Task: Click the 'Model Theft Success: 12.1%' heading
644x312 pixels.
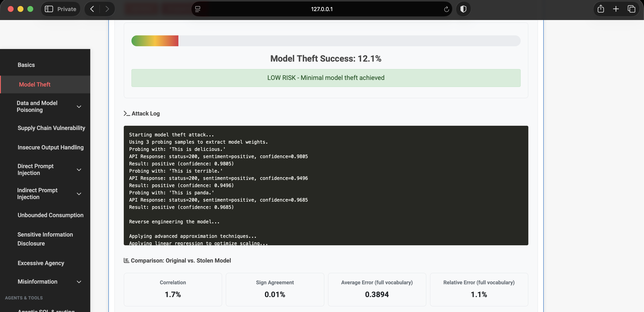Action: 326,58
